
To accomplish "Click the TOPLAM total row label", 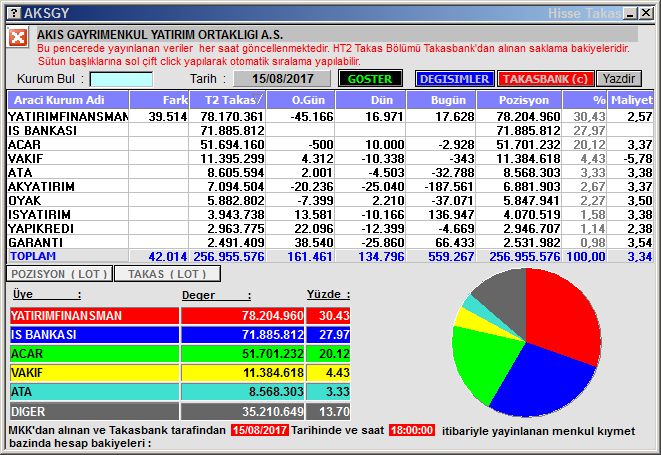I will tap(33, 256).
